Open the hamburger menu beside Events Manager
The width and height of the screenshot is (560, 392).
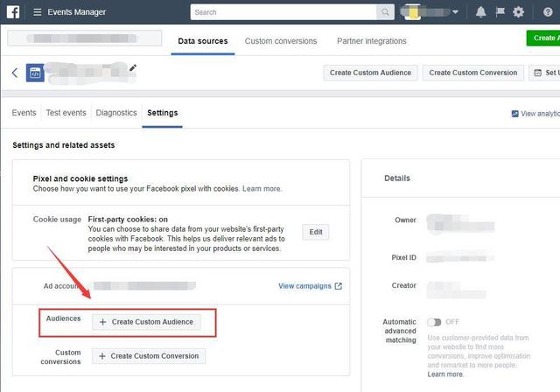(x=37, y=12)
